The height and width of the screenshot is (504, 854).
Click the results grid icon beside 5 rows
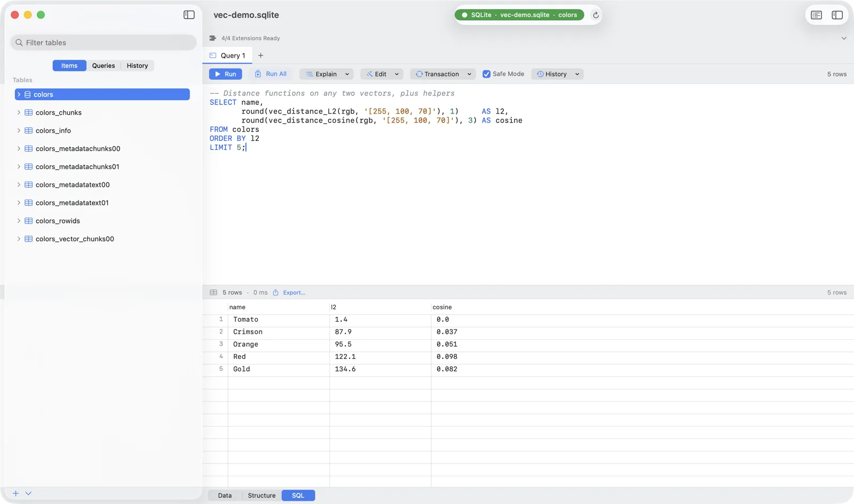coord(213,292)
